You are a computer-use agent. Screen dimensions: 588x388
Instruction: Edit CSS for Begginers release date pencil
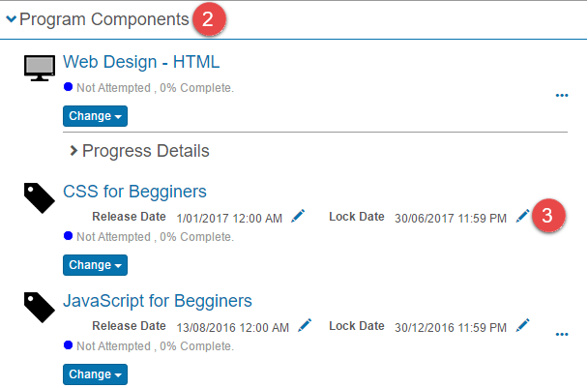(x=298, y=217)
